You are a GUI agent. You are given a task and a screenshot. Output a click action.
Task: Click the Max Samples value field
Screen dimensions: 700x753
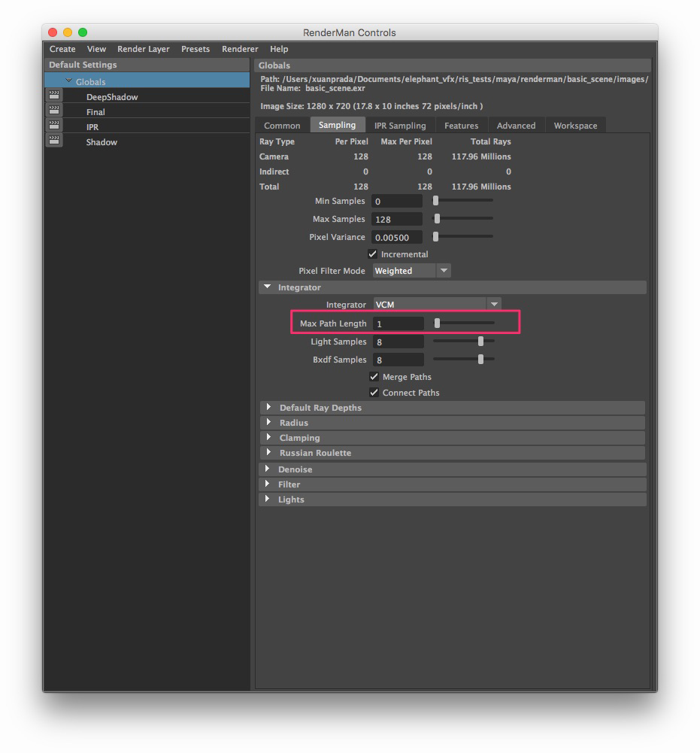397,219
